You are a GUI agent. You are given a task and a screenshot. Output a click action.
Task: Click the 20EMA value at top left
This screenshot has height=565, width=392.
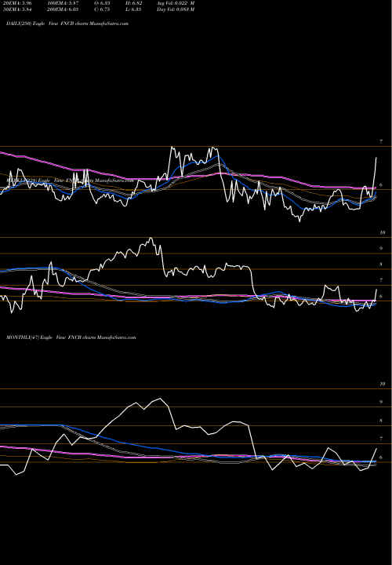coord(18,3)
